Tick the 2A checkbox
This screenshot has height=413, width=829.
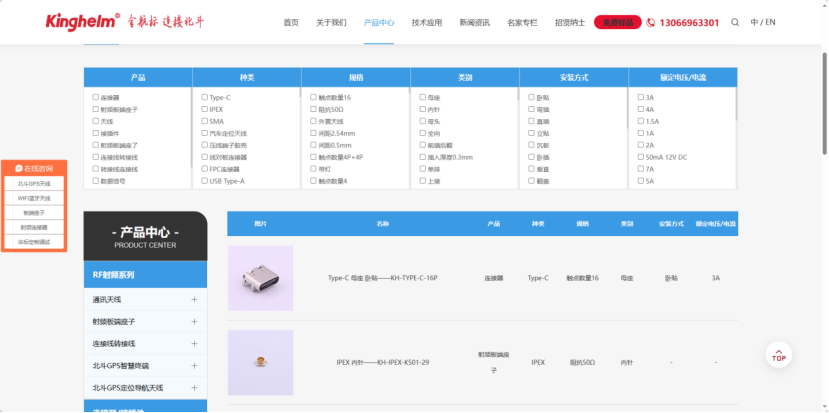coord(641,145)
